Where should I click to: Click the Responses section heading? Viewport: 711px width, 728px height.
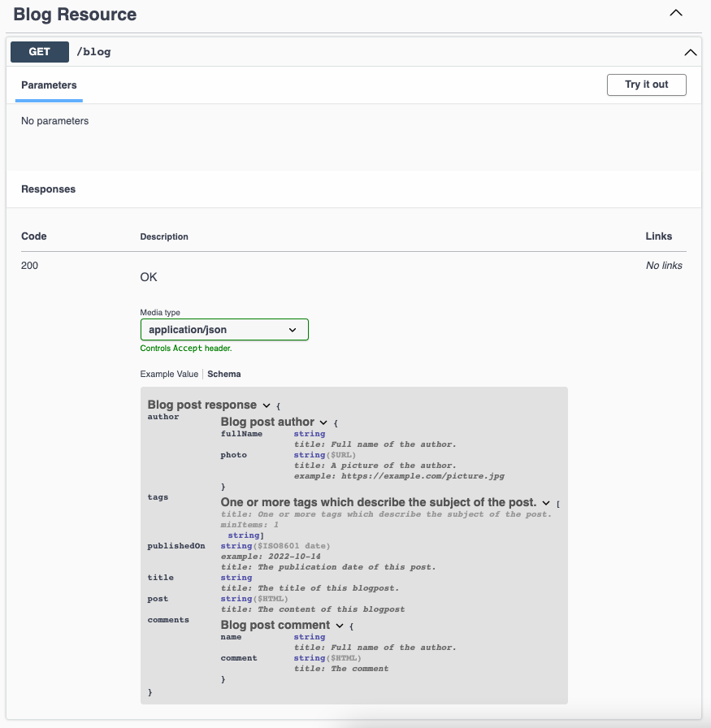click(46, 188)
